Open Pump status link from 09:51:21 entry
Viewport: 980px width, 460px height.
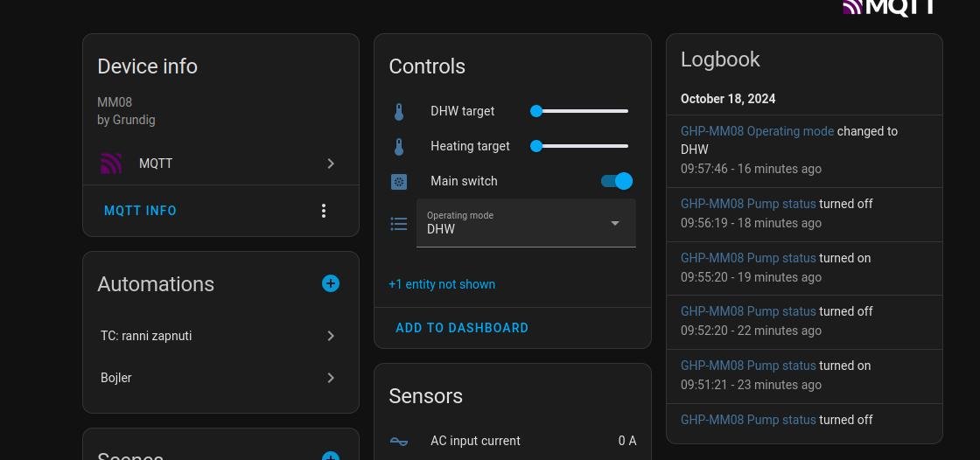click(x=748, y=366)
